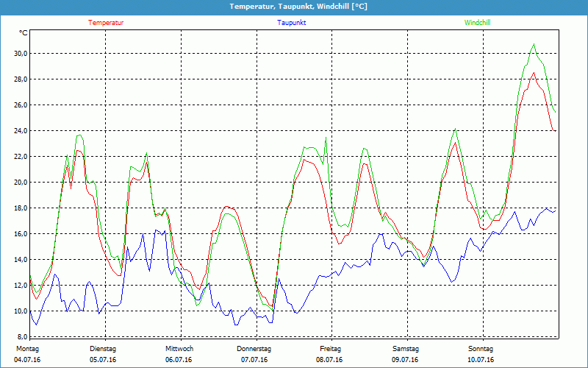Click the 14,0 axis value
This screenshot has width=588, height=368.
(x=20, y=260)
